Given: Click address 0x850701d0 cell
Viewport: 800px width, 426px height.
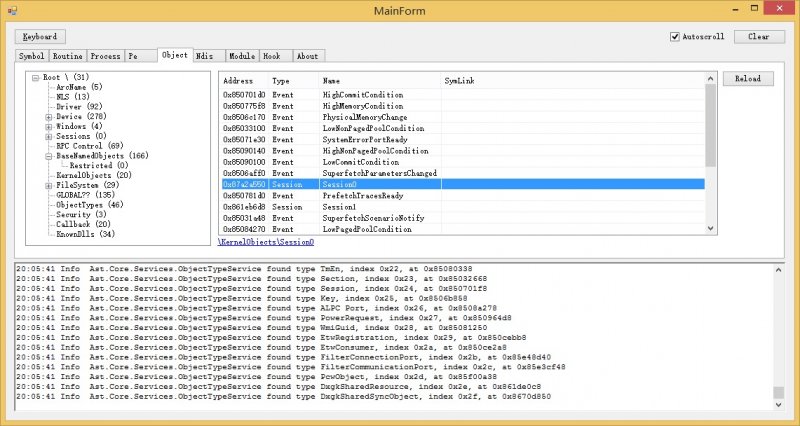Looking at the screenshot, I should click(x=244, y=95).
